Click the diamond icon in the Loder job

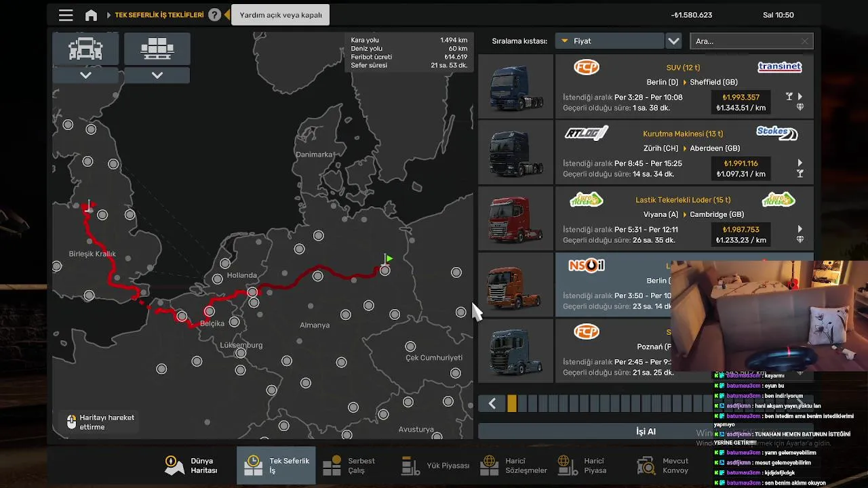(800, 239)
